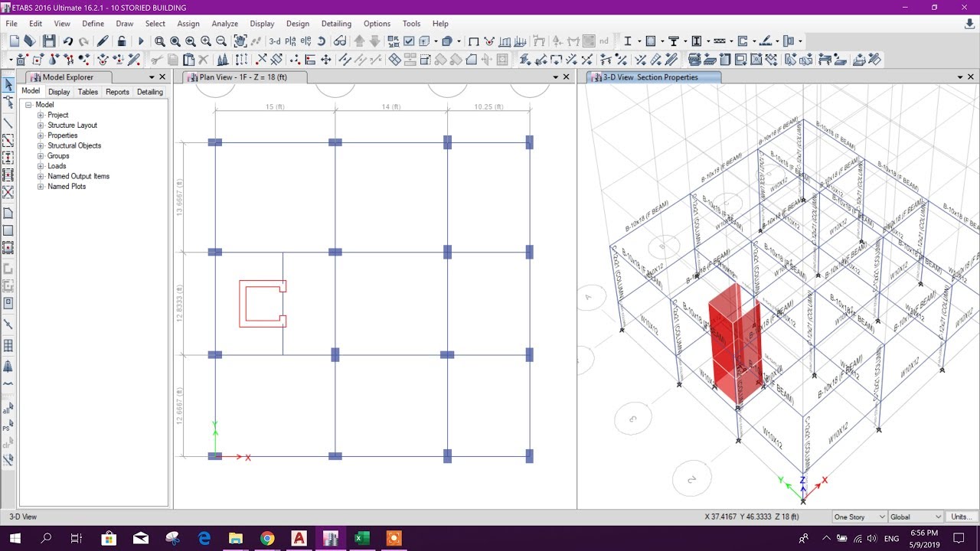Open a plan view with the pln icon
980x551 pixels.
[291, 40]
